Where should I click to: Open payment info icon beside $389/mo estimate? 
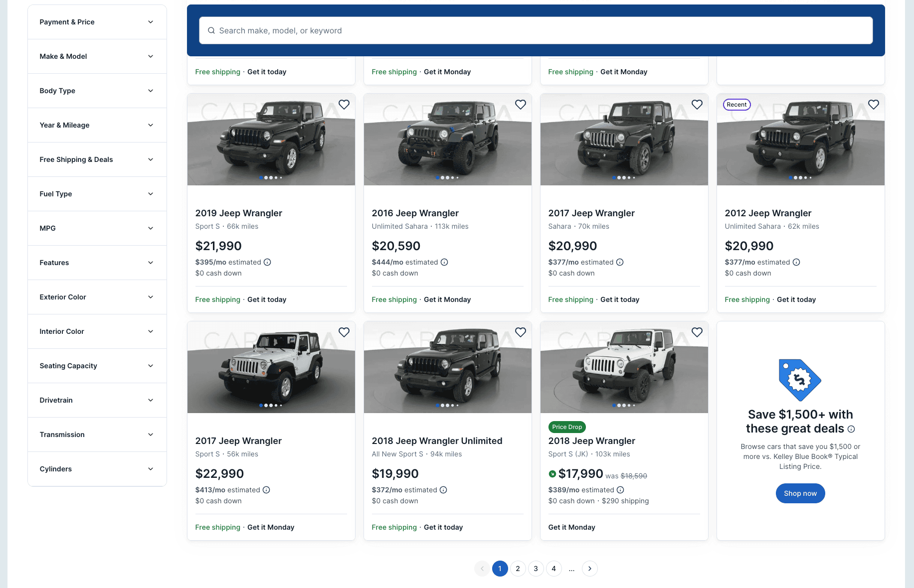[620, 490]
